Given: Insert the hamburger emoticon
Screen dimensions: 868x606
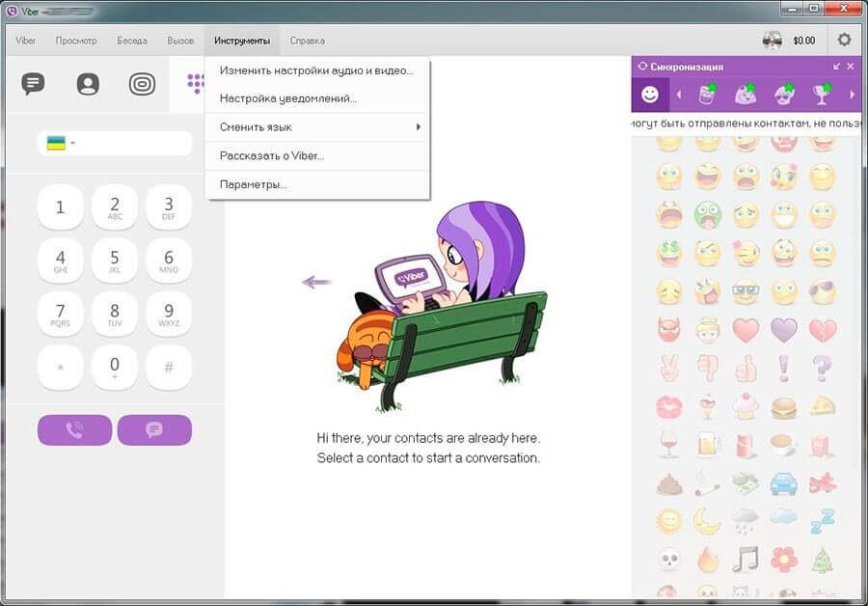Looking at the screenshot, I should [784, 408].
